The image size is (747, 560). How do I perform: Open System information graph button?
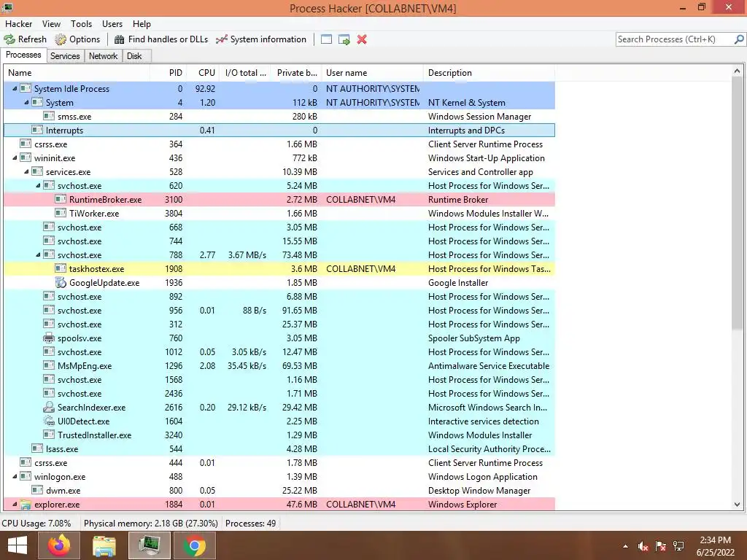pos(261,39)
